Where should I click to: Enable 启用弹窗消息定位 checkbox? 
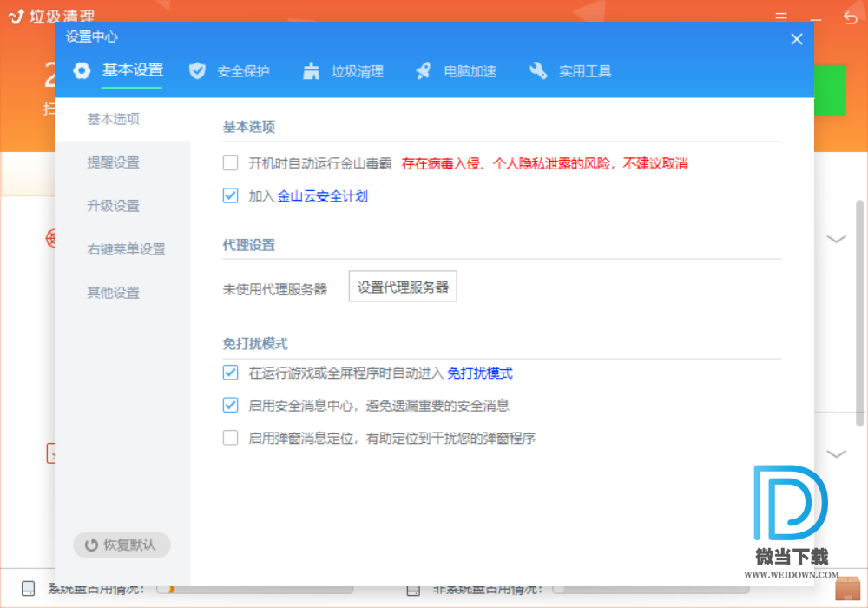point(230,438)
